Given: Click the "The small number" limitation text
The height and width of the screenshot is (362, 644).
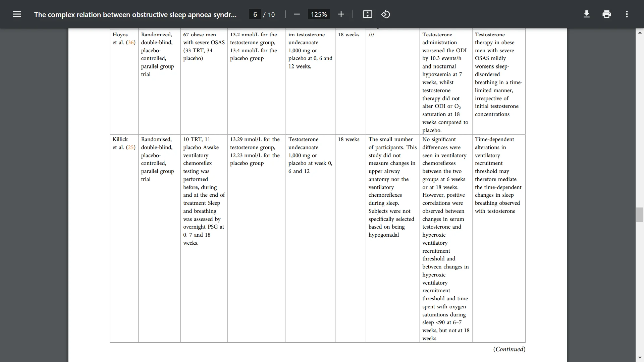Looking at the screenshot, I should (391, 139).
